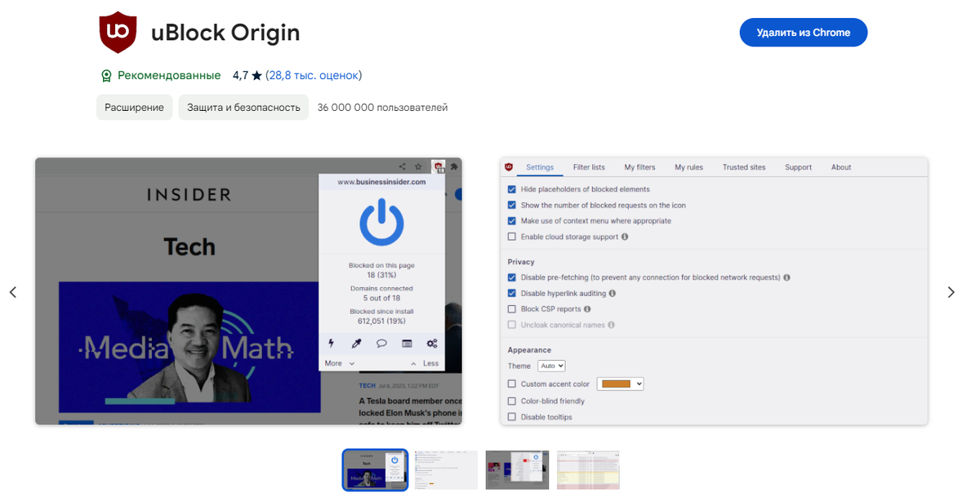Image resolution: width=980 pixels, height=501 pixels.
Task: Select the second thumbnail showing settings
Action: (446, 470)
